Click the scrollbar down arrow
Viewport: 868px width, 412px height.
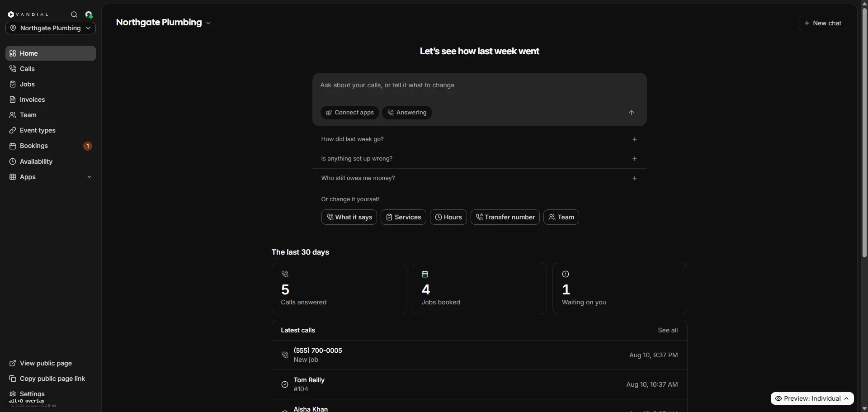coord(864,409)
